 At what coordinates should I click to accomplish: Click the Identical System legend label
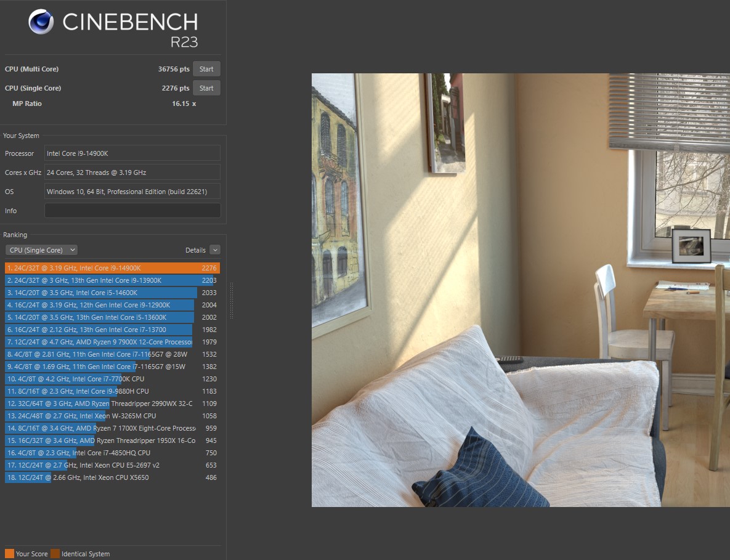(x=86, y=554)
